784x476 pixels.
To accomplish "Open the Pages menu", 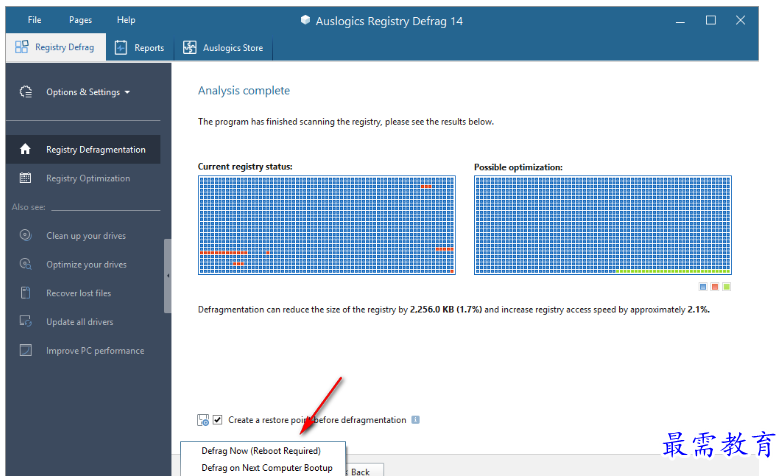I will click(x=80, y=20).
